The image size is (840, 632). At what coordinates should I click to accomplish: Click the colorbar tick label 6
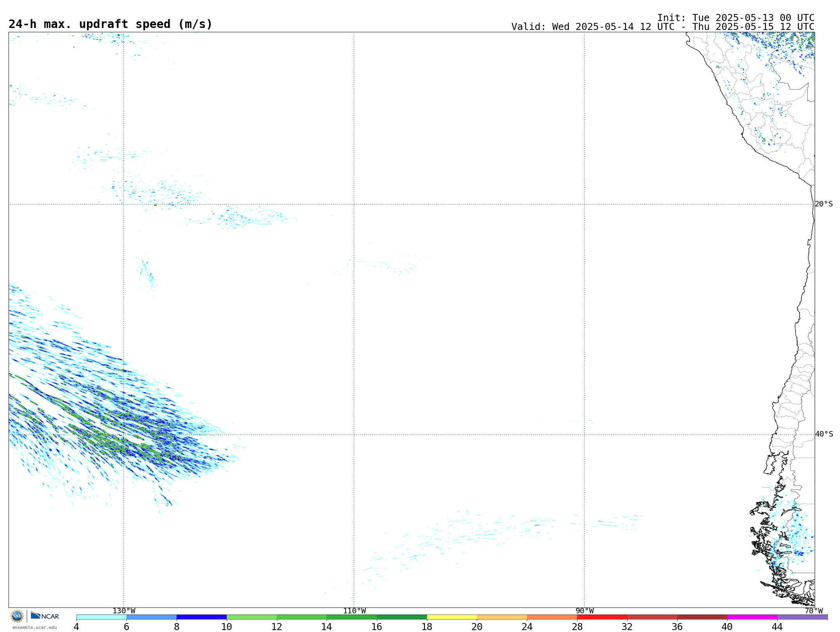tap(126, 627)
